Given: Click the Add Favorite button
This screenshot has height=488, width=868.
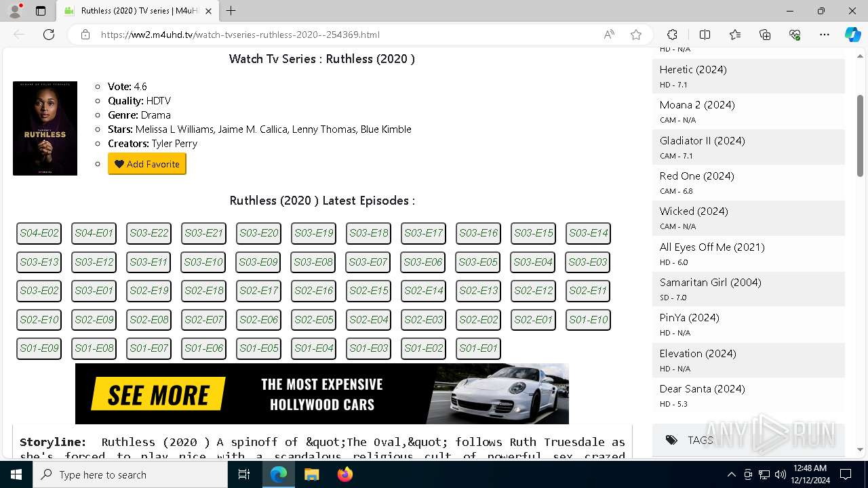Looking at the screenshot, I should (147, 164).
